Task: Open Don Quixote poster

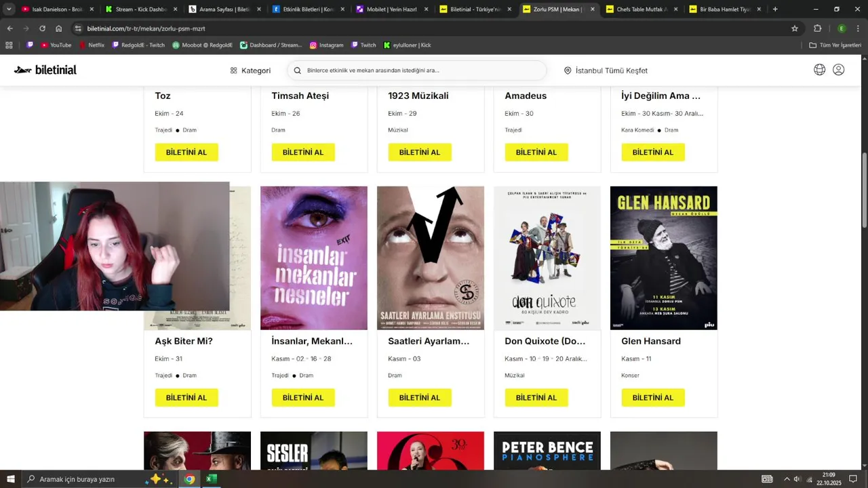Action: point(547,258)
